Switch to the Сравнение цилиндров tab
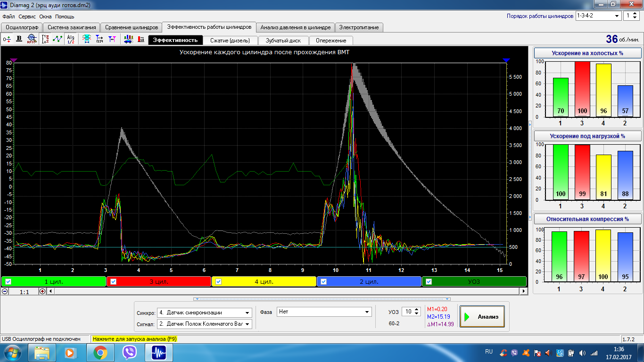Screen dimensions: 644x362 [x=132, y=27]
